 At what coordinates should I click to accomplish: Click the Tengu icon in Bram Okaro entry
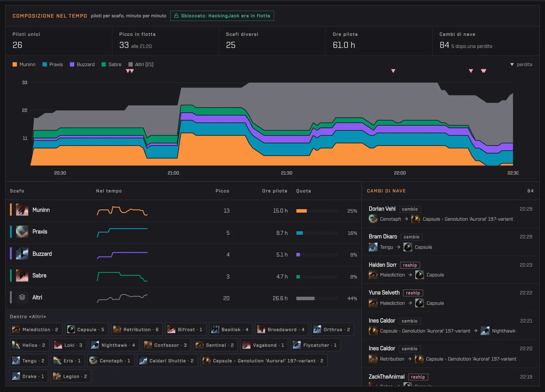pos(373,247)
